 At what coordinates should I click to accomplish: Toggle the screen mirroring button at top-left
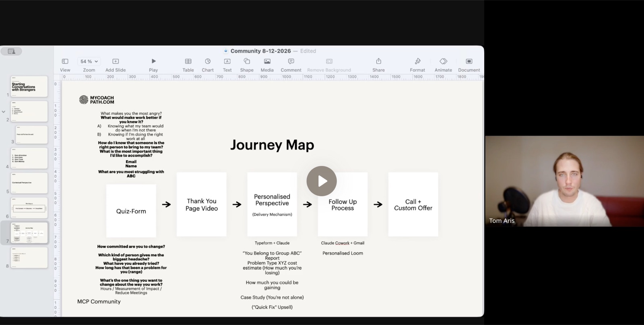pyautogui.click(x=11, y=51)
